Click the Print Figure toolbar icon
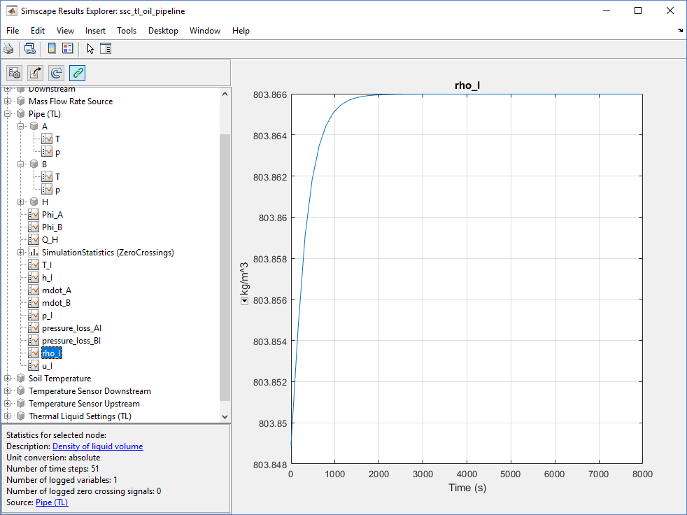The width and height of the screenshot is (687, 515). point(8,49)
